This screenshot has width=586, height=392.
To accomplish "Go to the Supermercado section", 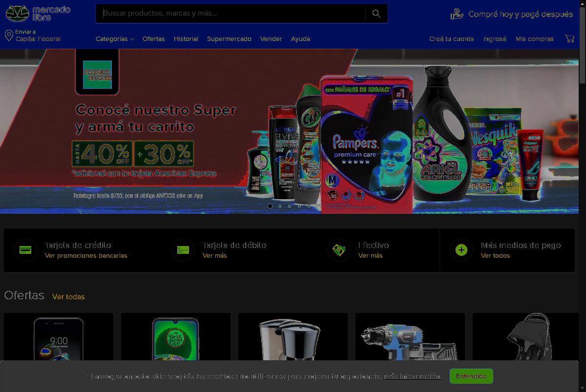I will pos(229,39).
